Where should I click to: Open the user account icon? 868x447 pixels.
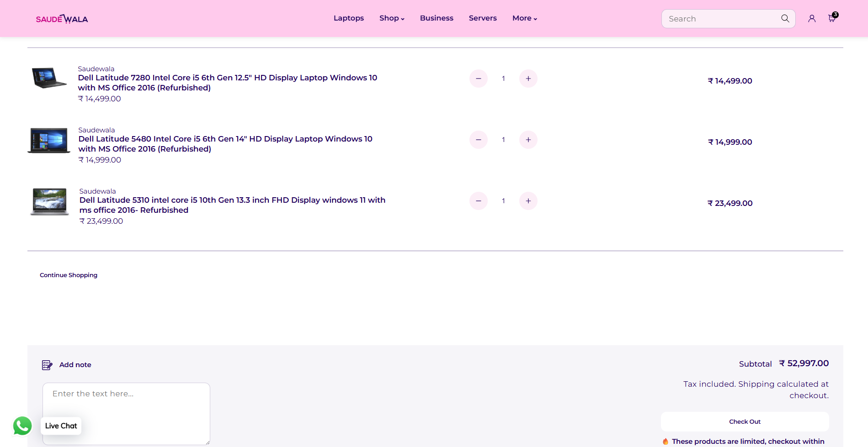point(812,19)
